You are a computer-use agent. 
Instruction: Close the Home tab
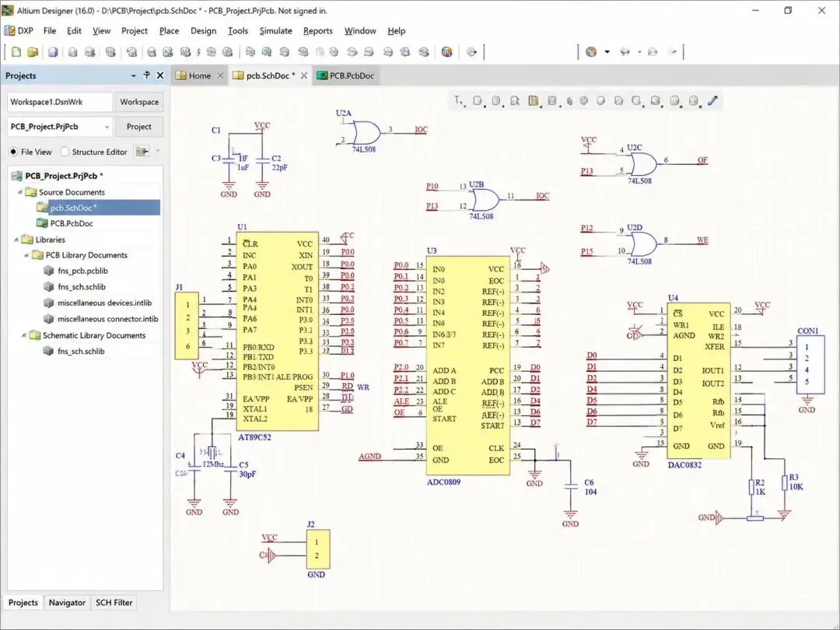(220, 76)
